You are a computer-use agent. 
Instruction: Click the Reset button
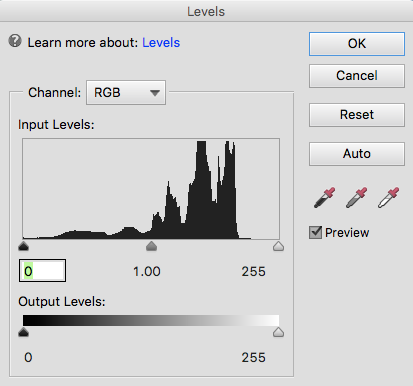[x=357, y=115]
